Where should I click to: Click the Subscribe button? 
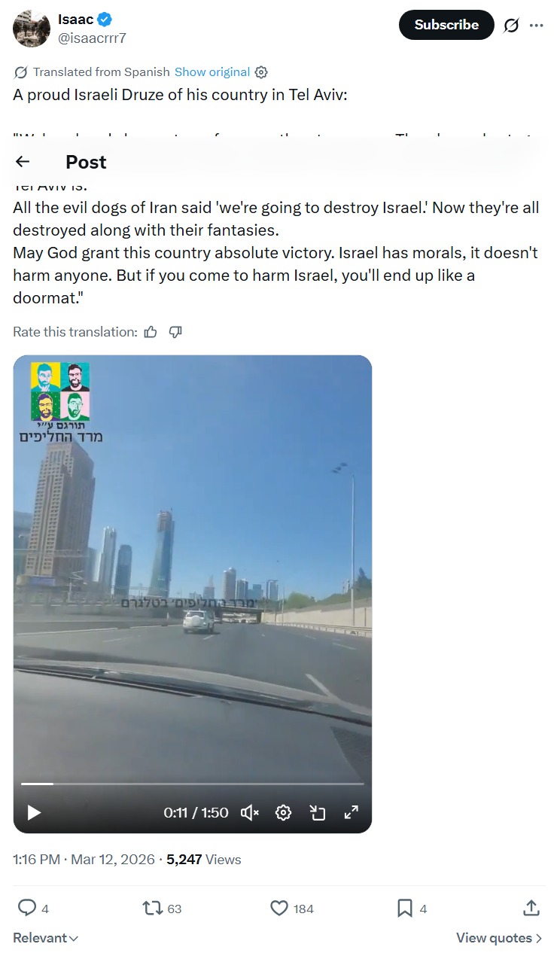(446, 25)
